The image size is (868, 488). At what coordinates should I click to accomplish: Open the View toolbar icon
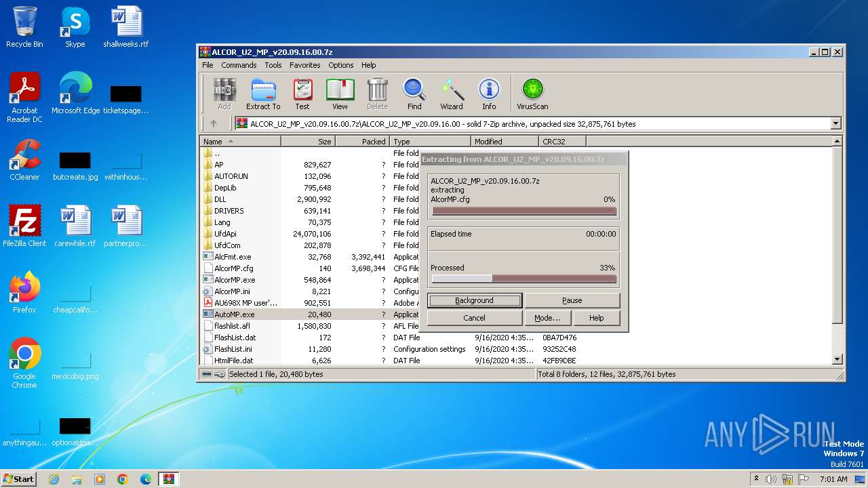click(x=340, y=94)
